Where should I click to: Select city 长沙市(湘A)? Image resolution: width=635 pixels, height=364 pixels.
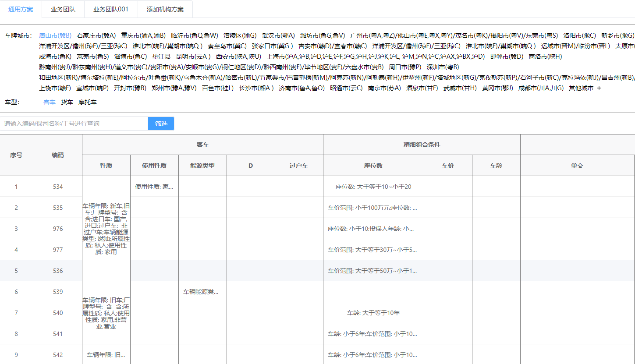click(x=256, y=88)
